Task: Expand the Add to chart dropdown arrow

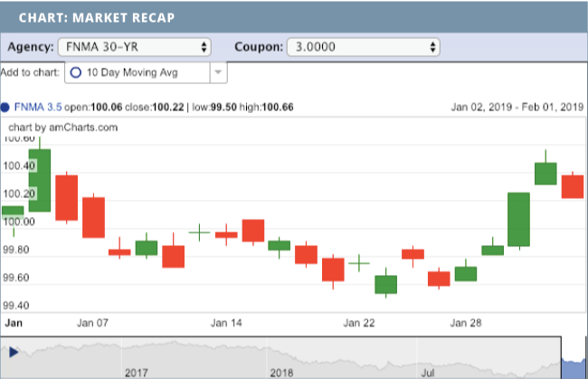Action: pyautogui.click(x=219, y=72)
